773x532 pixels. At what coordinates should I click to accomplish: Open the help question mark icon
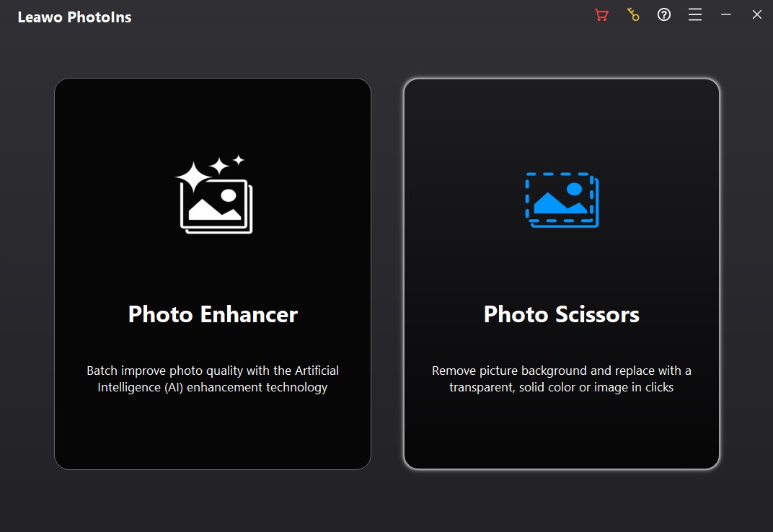(x=664, y=15)
